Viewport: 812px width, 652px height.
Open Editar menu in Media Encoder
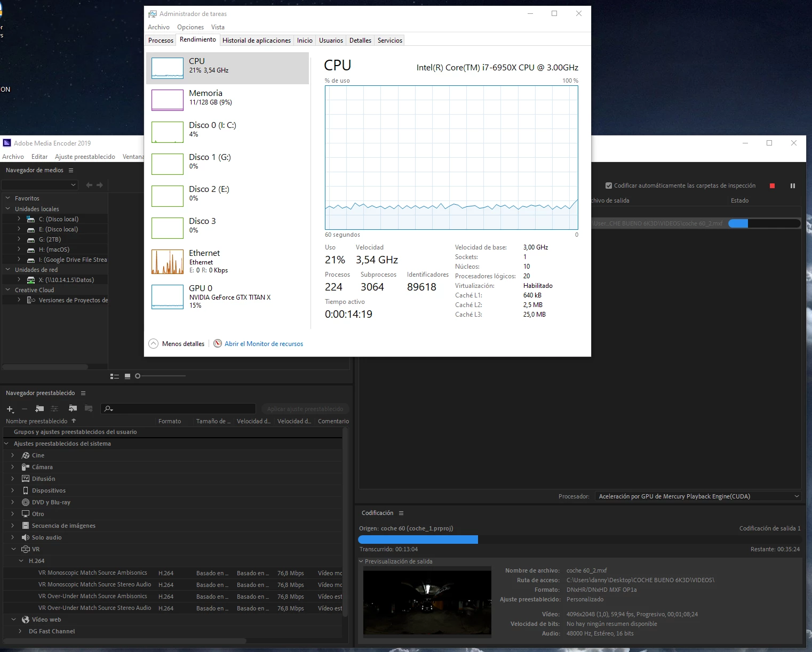[x=39, y=157]
